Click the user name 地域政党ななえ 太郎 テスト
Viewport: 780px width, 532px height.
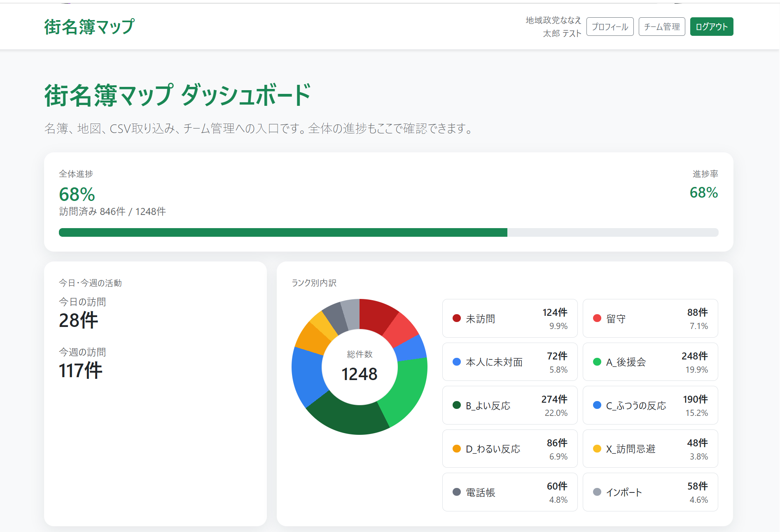click(x=553, y=27)
